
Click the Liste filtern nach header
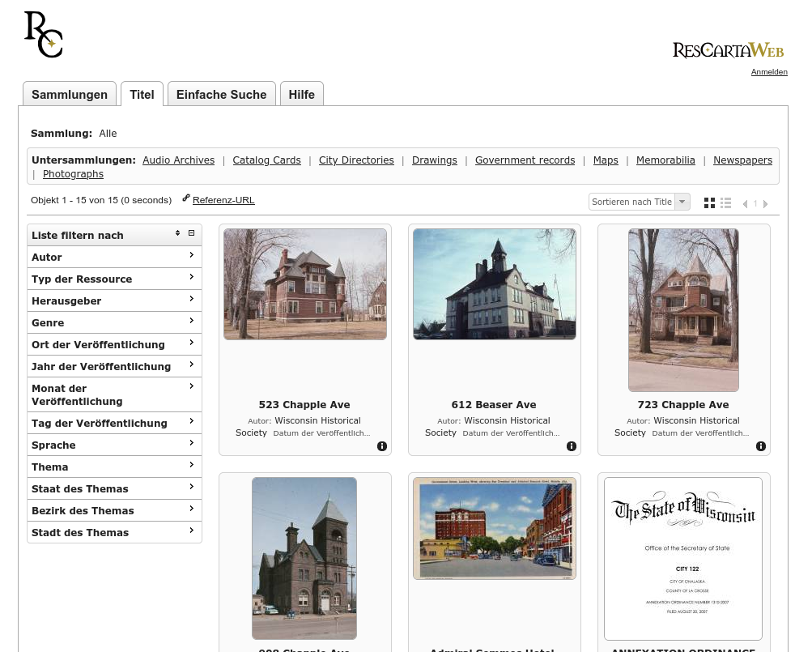[x=114, y=236]
